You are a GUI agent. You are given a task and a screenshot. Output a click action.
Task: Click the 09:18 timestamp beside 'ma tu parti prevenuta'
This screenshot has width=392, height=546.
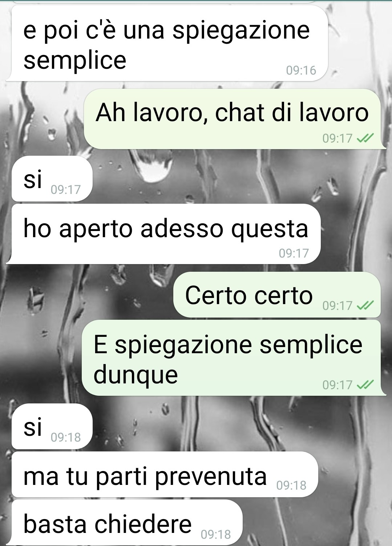click(x=291, y=486)
